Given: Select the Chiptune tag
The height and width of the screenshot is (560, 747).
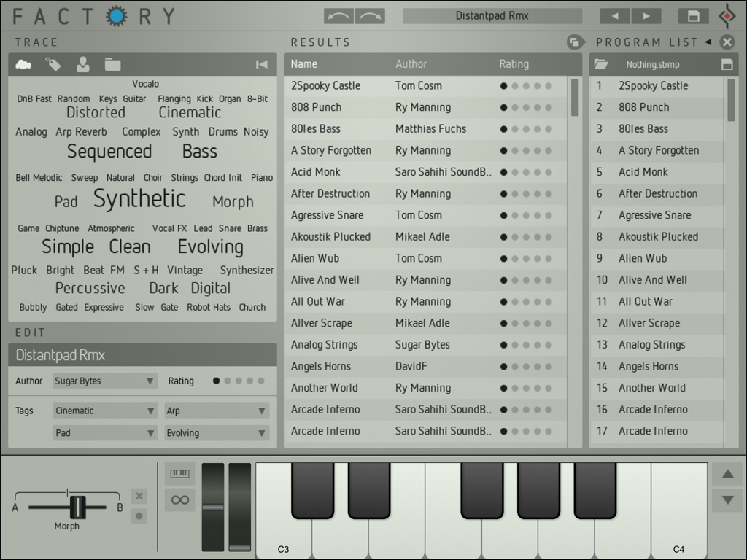Looking at the screenshot, I should [x=62, y=228].
